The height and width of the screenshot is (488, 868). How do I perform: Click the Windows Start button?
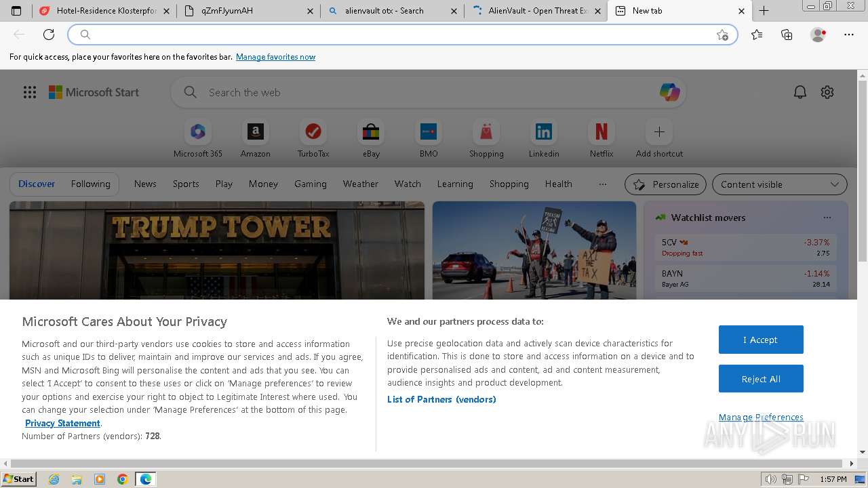tap(19, 479)
